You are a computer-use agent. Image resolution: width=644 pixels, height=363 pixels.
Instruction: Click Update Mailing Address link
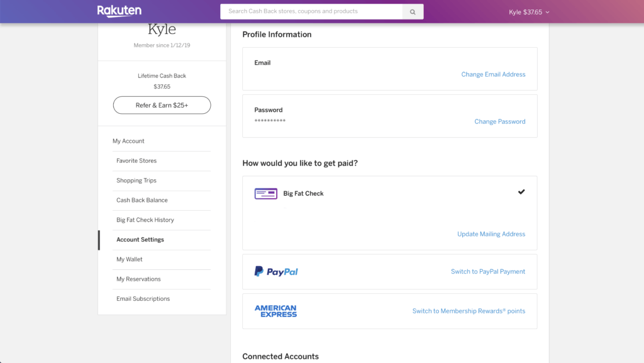(491, 234)
